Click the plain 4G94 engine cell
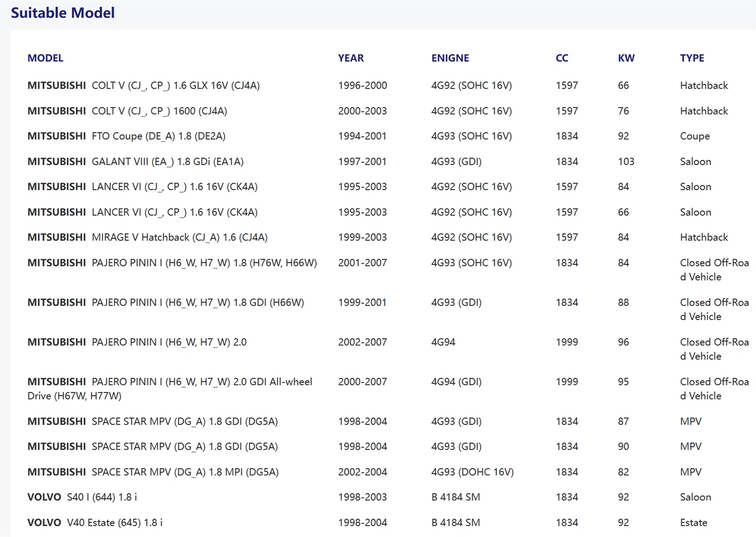This screenshot has height=537, width=756. (443, 342)
